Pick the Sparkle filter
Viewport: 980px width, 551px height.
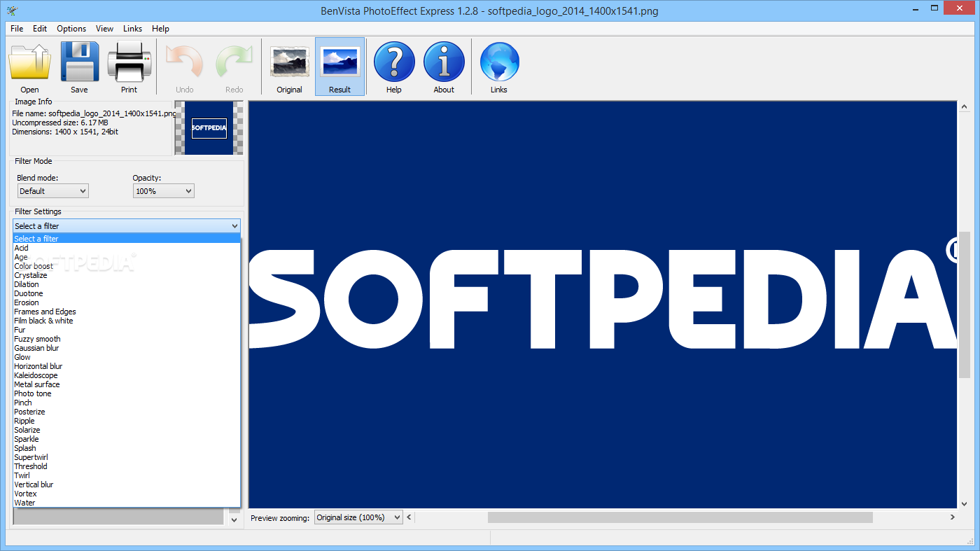tap(127, 439)
